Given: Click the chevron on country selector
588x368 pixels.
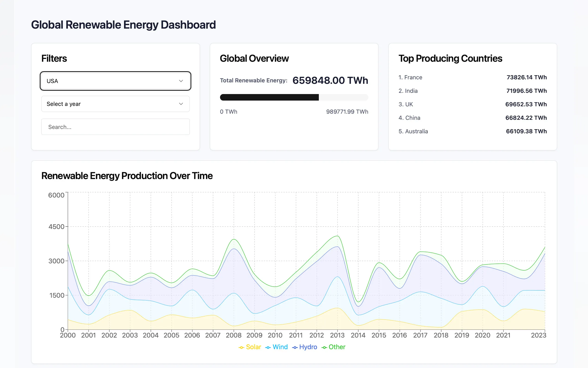Looking at the screenshot, I should 181,81.
